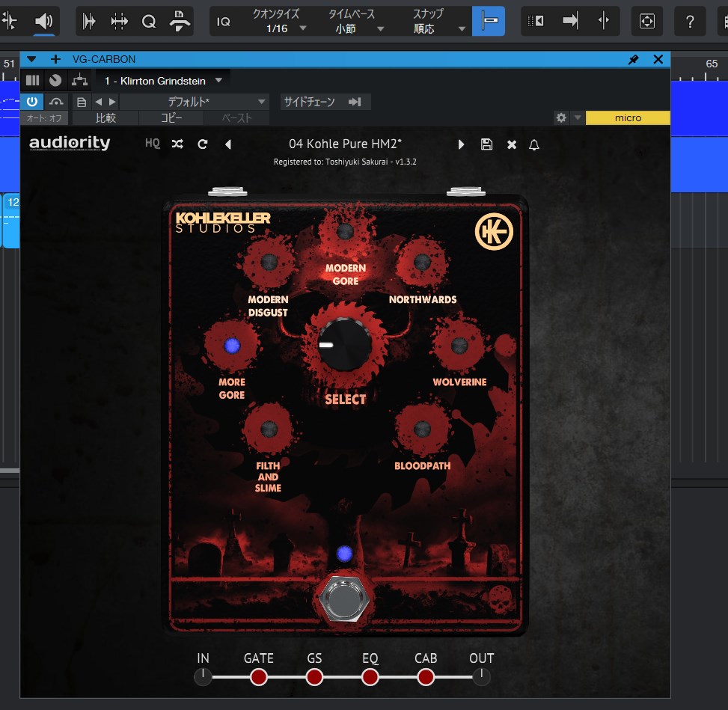728x710 pixels.
Task: Open the デフォルト preset dropdown
Action: pos(195,102)
